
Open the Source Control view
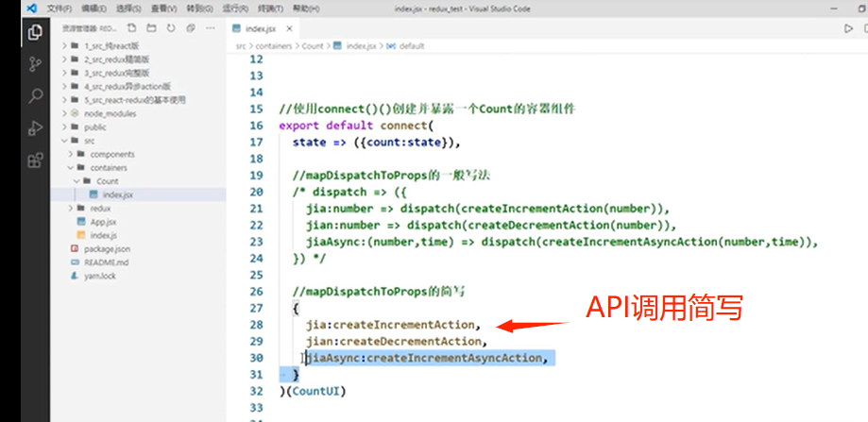[x=35, y=64]
